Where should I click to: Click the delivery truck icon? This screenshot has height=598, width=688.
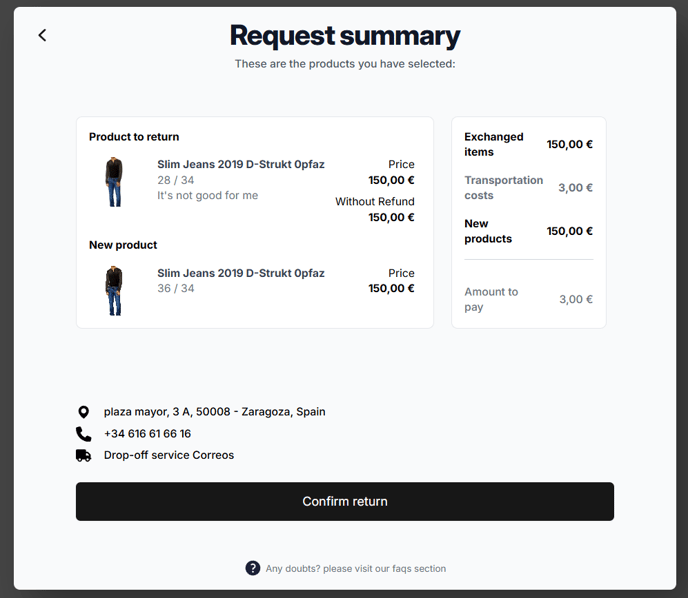83,455
